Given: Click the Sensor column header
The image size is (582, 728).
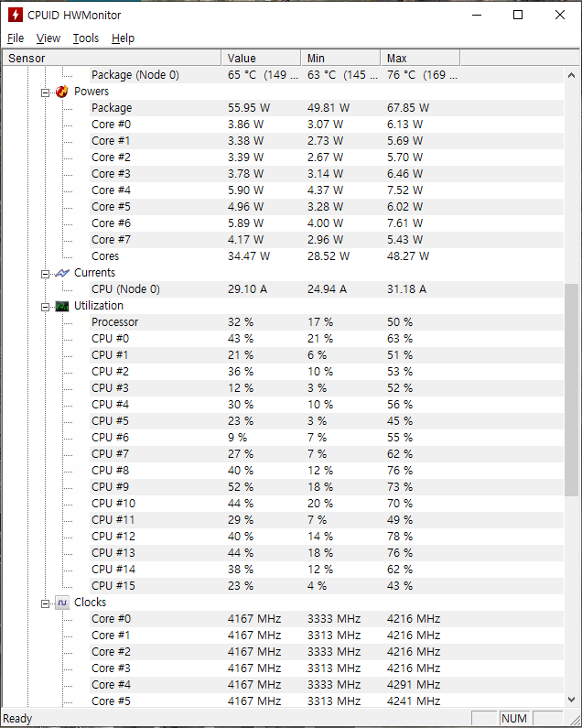Looking at the screenshot, I should tap(112, 58).
